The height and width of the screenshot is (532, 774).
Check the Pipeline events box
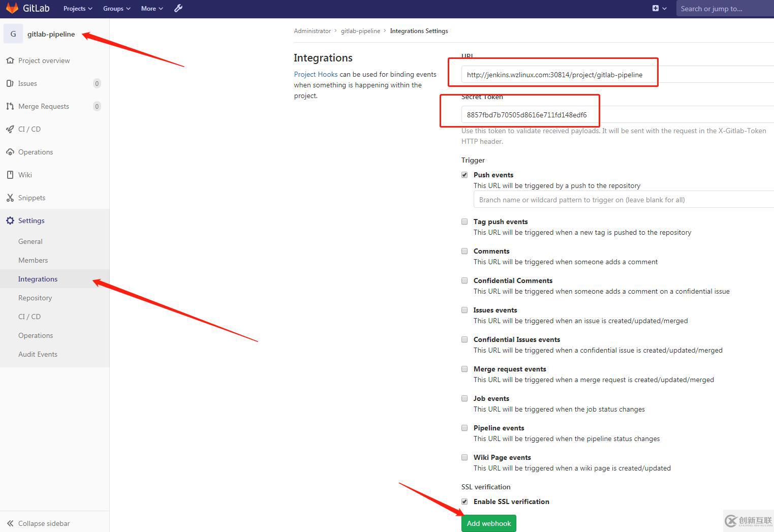(465, 428)
